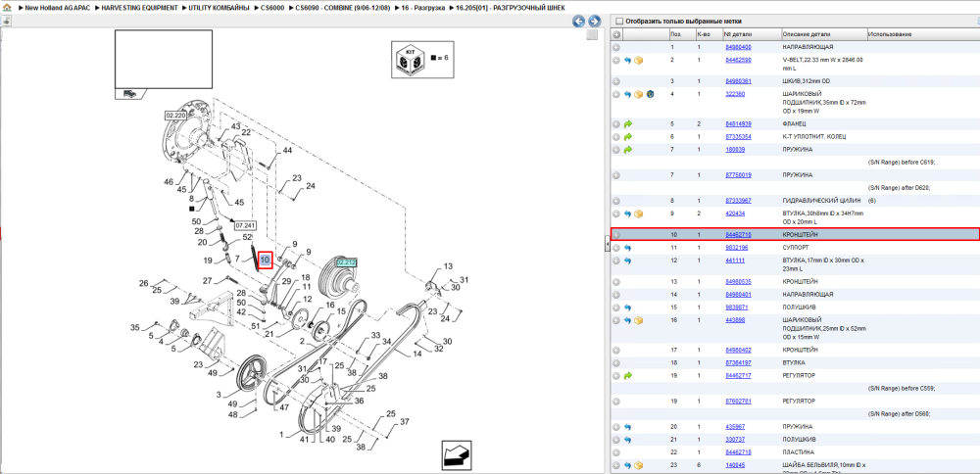The width and height of the screenshot is (980, 474).
Task: Open UTILITY КОМБАЙНЫ breadcrumb
Action: (x=220, y=8)
